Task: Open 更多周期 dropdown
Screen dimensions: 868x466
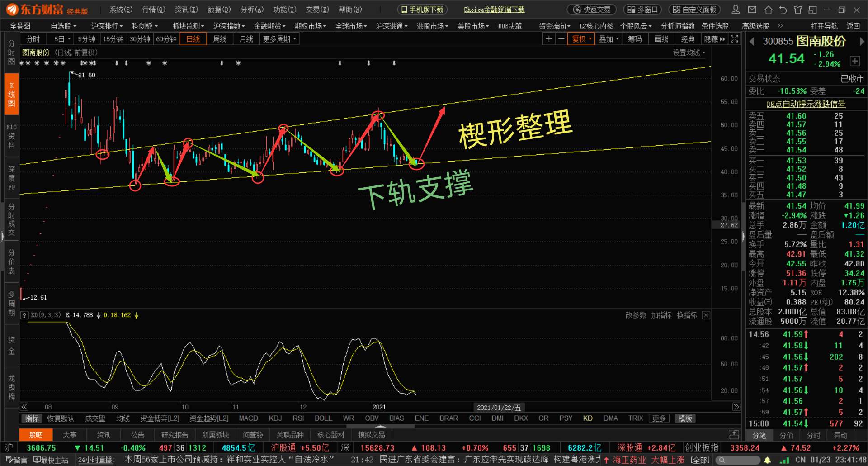Action: coord(279,39)
